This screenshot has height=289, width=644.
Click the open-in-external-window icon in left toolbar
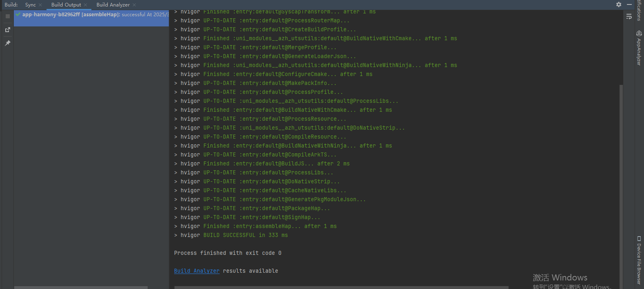7,30
